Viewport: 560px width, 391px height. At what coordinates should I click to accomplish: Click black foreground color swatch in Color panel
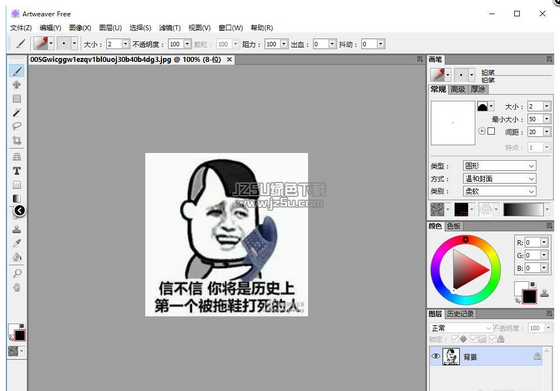[529, 296]
